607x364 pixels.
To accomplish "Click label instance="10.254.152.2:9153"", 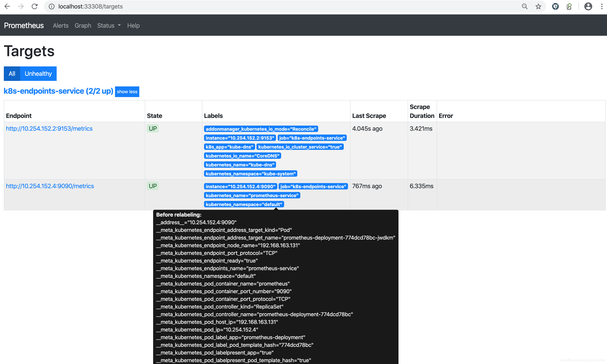I will (x=240, y=138).
